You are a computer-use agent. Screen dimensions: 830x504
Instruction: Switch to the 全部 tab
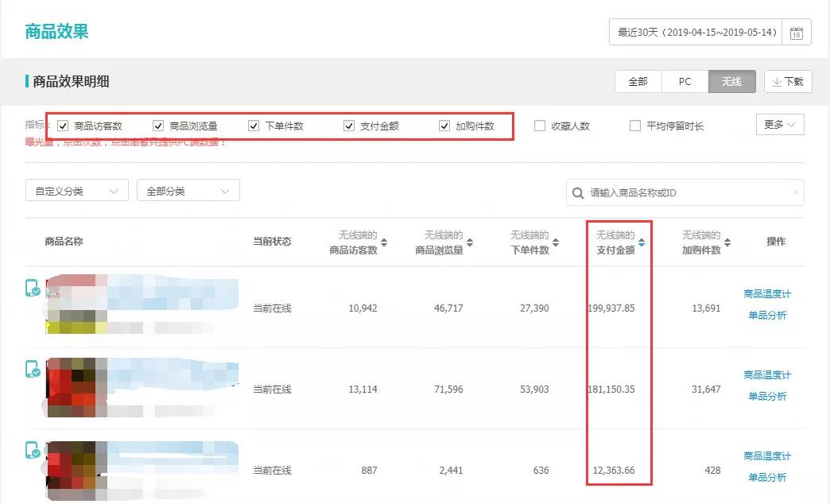(638, 82)
